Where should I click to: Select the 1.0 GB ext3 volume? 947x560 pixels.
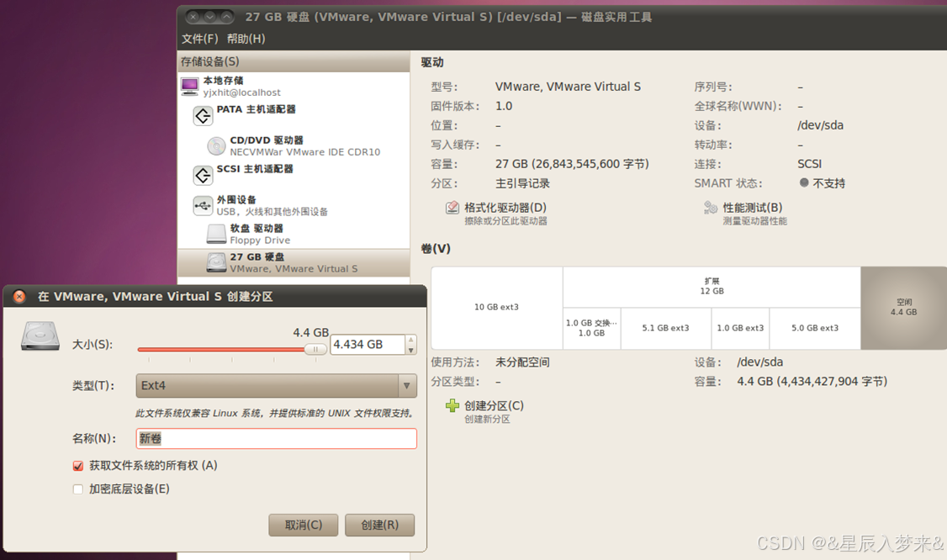click(740, 328)
